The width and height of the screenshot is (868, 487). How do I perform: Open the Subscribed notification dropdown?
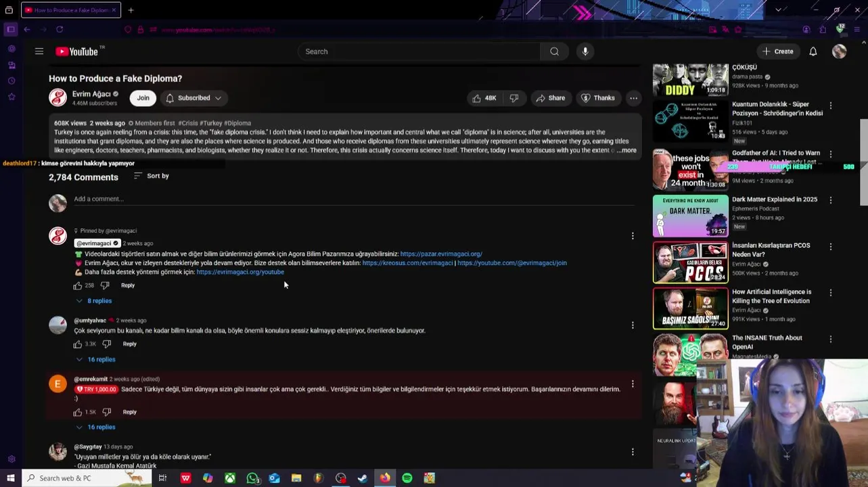(x=193, y=98)
